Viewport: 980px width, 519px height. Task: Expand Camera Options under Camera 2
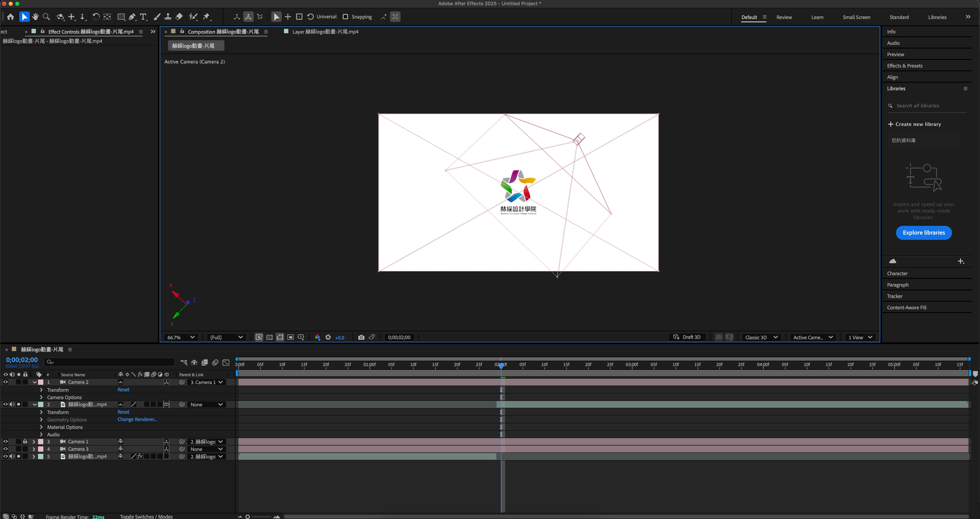42,397
